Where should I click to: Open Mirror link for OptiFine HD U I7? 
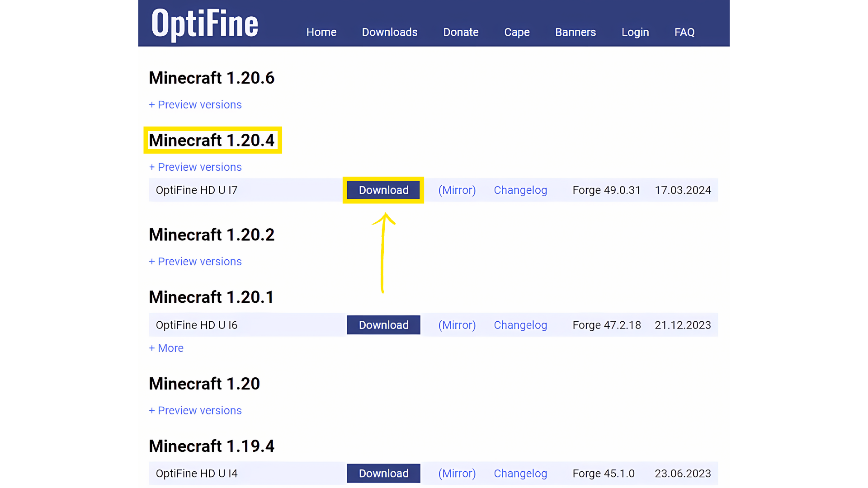pyautogui.click(x=457, y=190)
